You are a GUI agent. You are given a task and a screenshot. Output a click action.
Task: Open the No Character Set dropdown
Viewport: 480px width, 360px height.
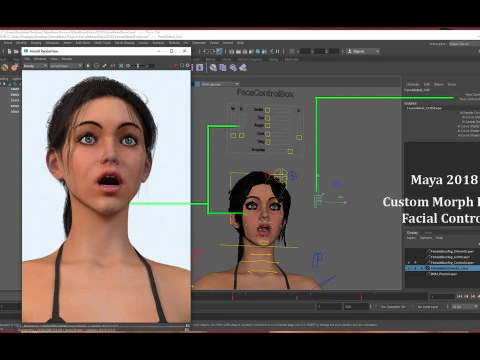393,306
